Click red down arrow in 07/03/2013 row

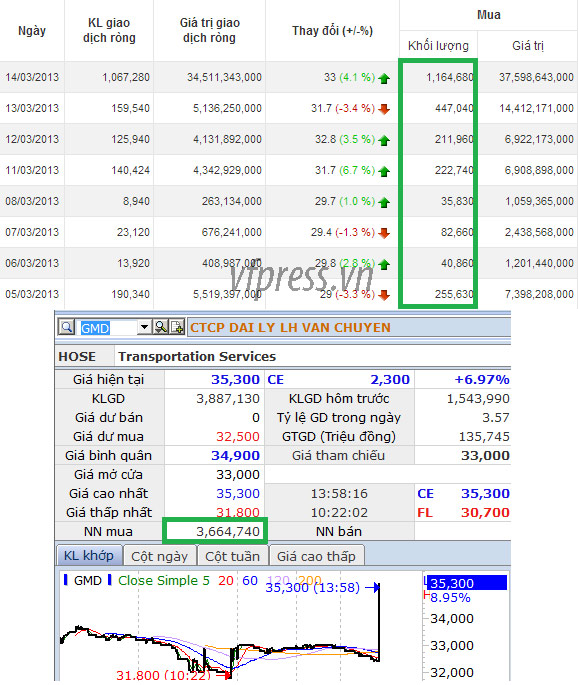pyautogui.click(x=384, y=233)
